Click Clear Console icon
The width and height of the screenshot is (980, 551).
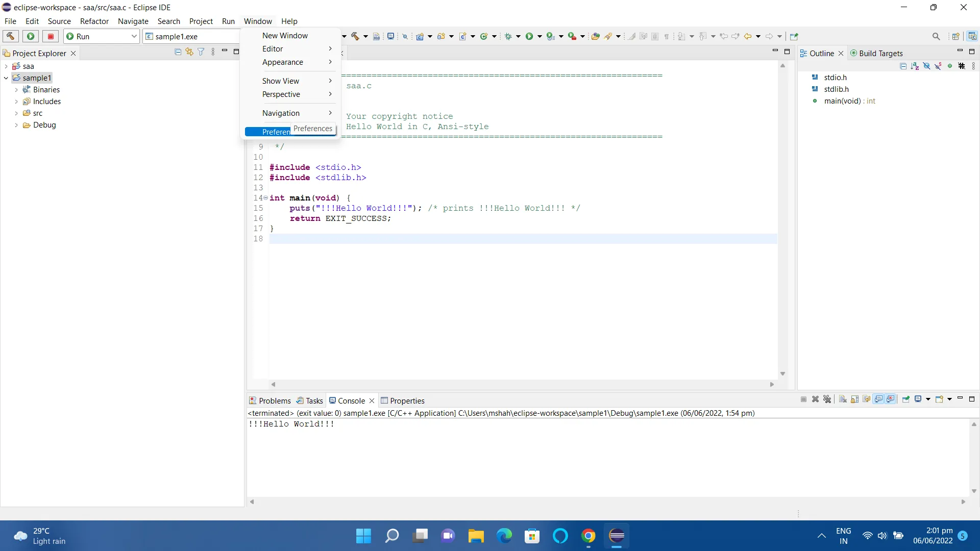pos(843,399)
